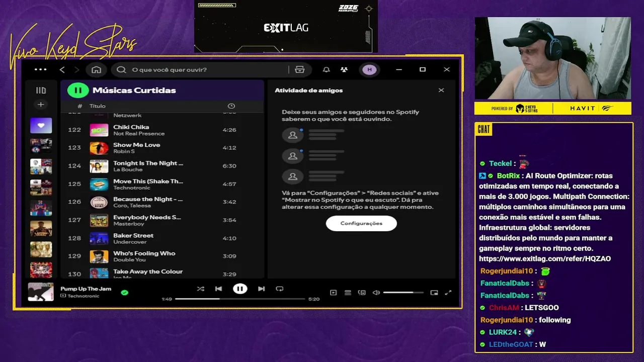This screenshot has width=644, height=362.
Task: Select track 'Baker Street'
Action: click(x=133, y=235)
